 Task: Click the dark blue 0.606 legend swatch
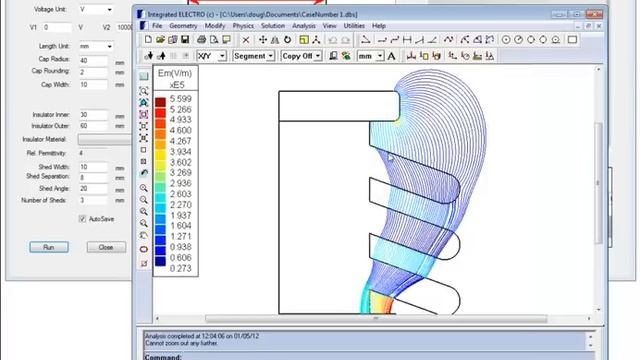pyautogui.click(x=160, y=260)
